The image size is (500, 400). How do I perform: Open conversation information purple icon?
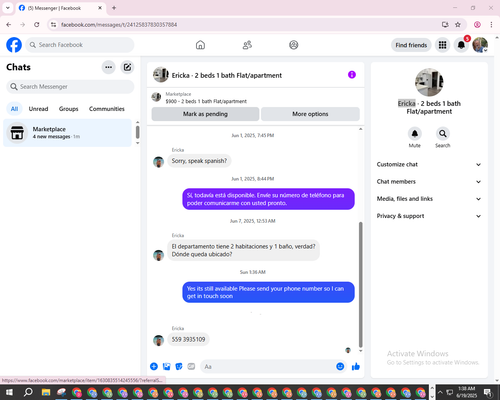(352, 75)
